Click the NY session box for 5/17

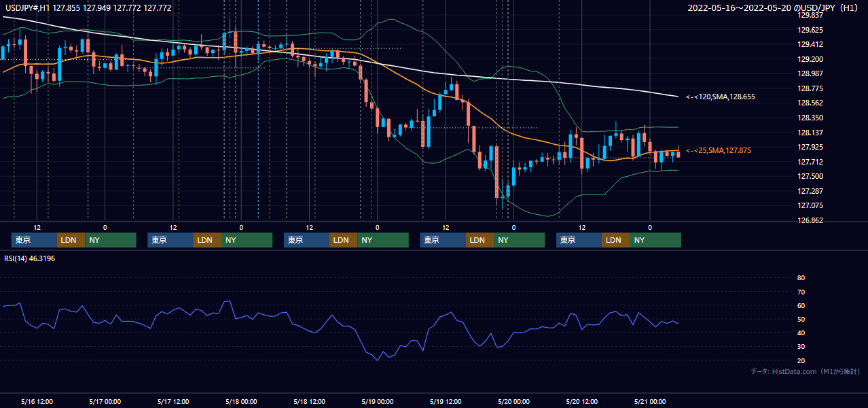click(247, 240)
